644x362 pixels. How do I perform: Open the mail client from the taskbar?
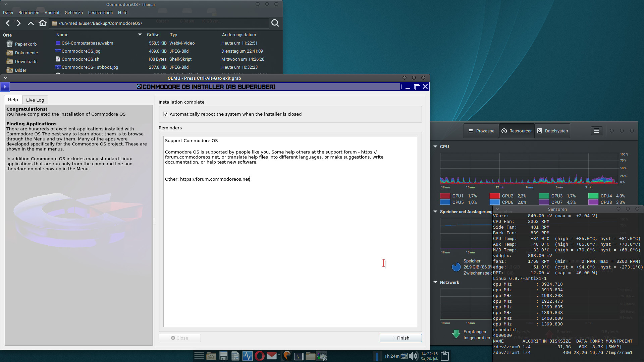pyautogui.click(x=272, y=356)
